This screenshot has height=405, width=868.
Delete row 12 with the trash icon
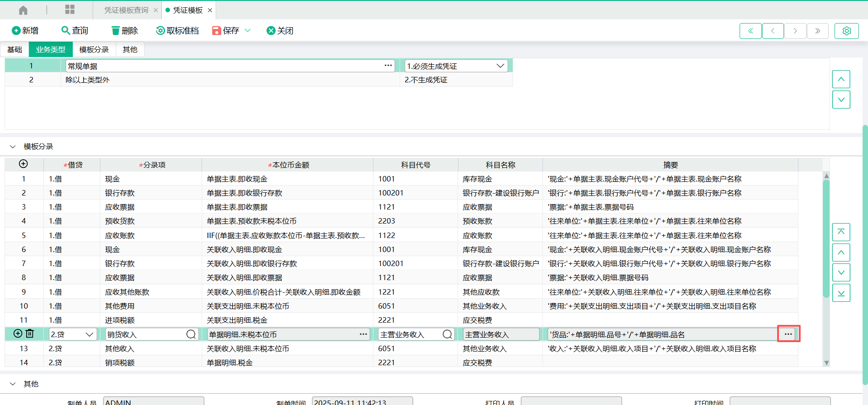tap(30, 334)
